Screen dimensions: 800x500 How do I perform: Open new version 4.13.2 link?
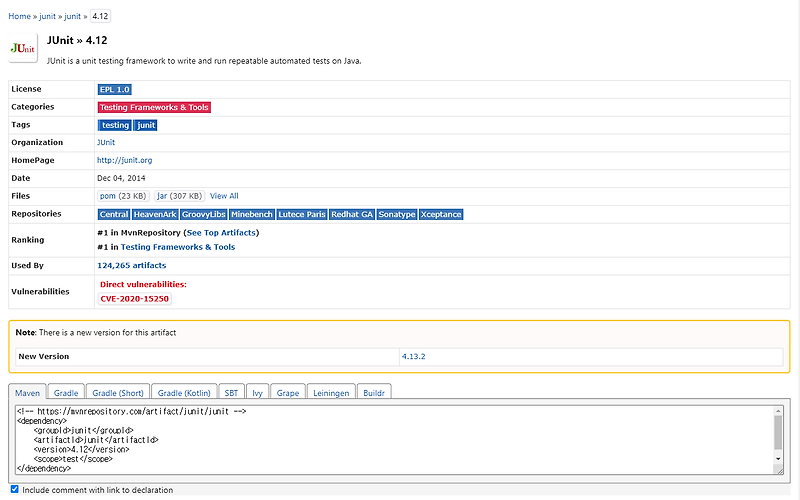tap(413, 357)
